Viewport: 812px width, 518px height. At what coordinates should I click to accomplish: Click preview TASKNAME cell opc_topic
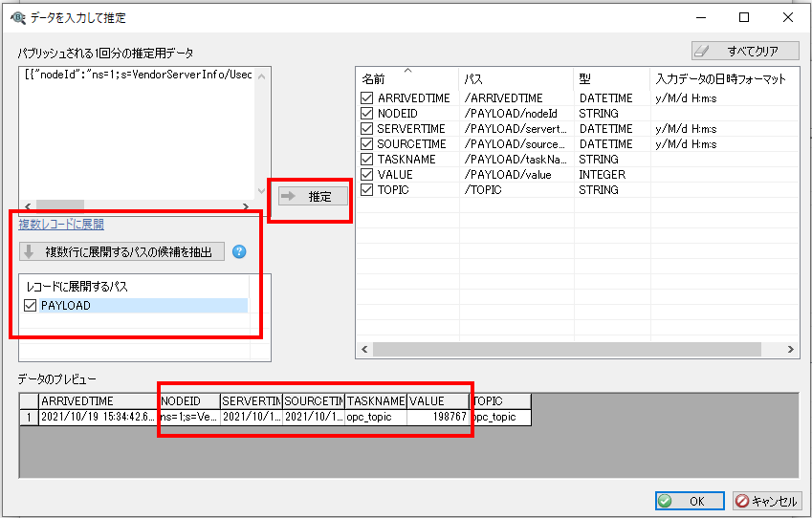[x=376, y=417]
